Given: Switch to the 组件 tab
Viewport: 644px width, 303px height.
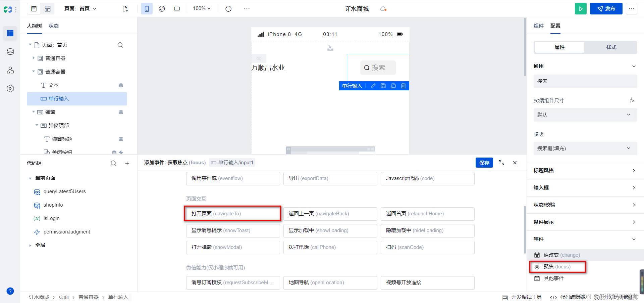Looking at the screenshot, I should pyautogui.click(x=538, y=26).
